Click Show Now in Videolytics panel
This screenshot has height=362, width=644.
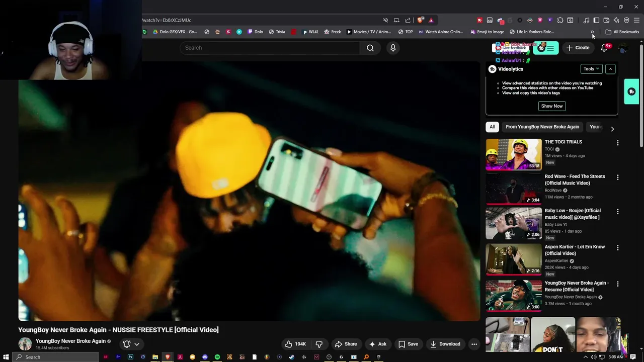552,106
